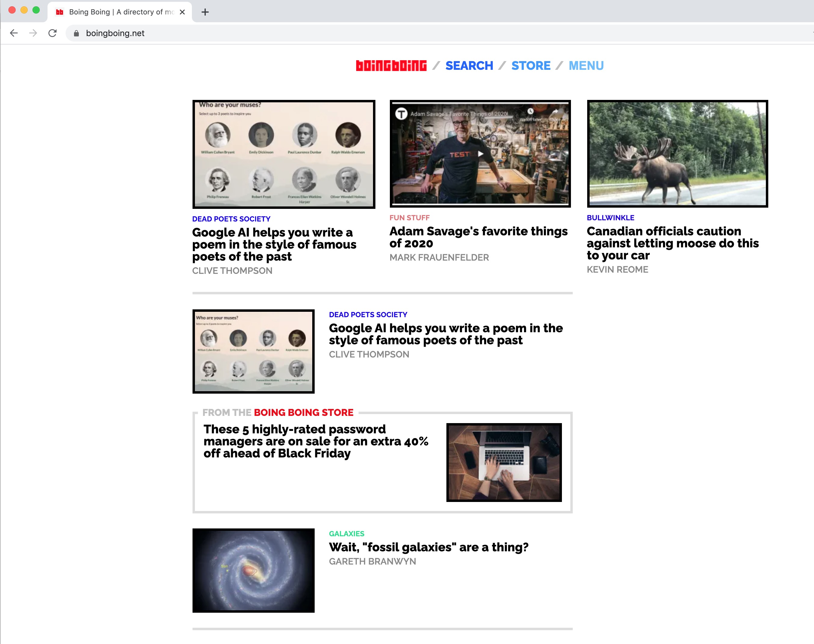
Task: Open the smaller poets thumbnail in list
Action: click(x=253, y=351)
